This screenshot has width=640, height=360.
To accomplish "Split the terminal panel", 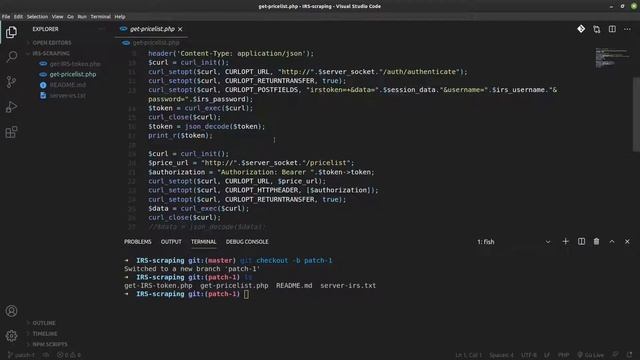I will click(x=581, y=242).
